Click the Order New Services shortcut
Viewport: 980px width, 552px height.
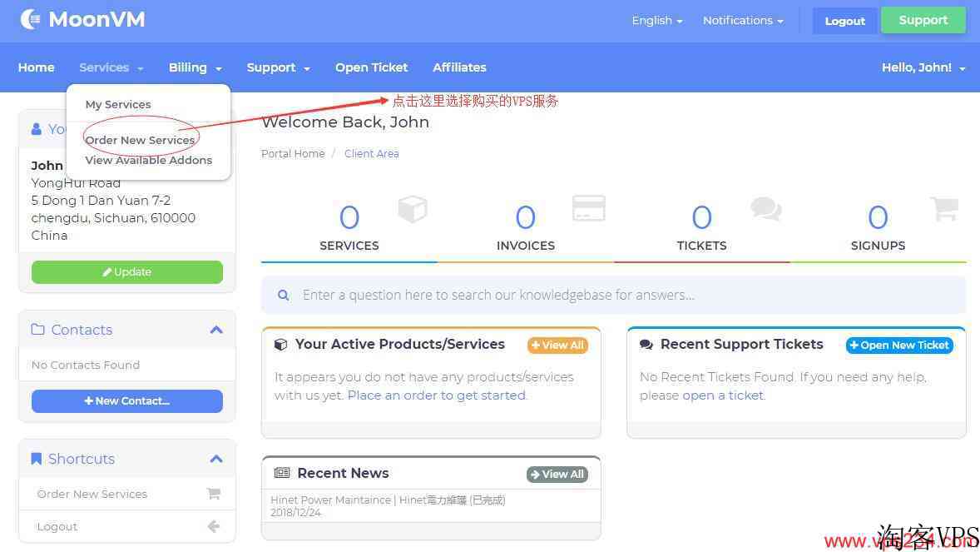pos(127,494)
